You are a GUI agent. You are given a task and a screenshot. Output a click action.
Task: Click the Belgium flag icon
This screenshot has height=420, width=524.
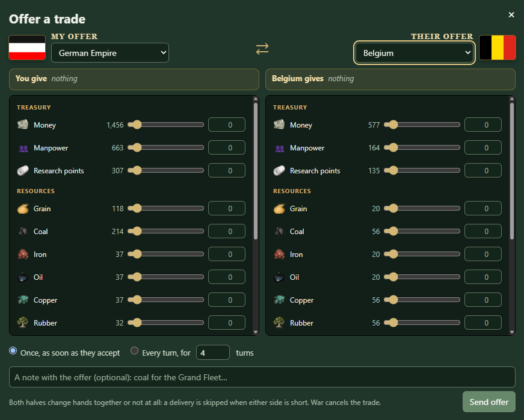click(498, 48)
